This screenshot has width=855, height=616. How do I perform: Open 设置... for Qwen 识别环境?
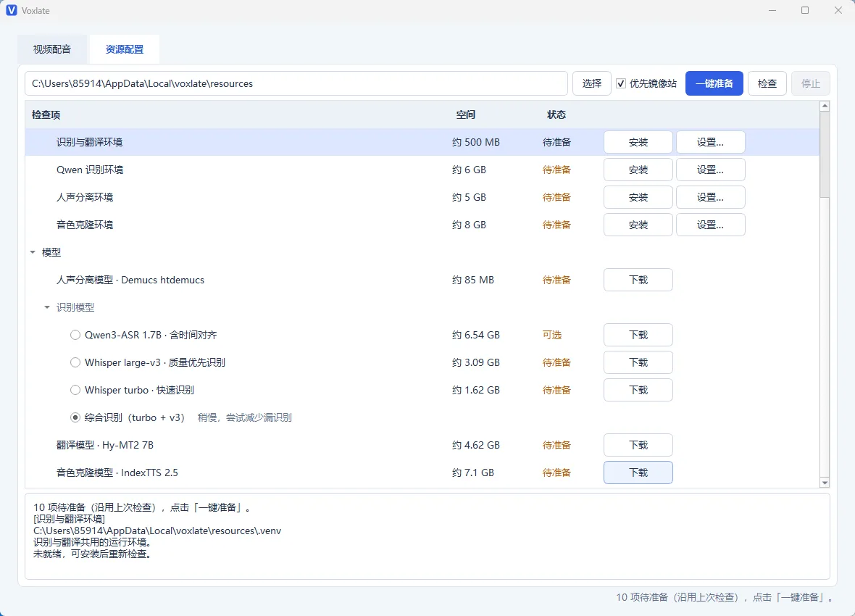711,170
